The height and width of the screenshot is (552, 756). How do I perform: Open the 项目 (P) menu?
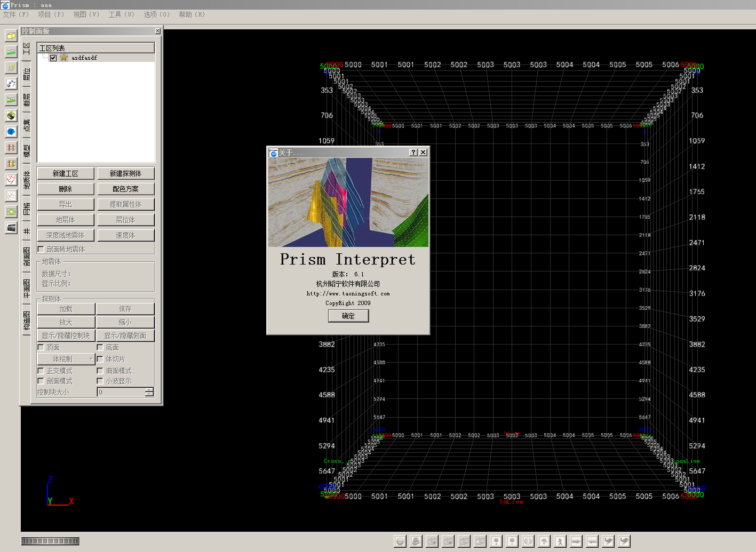pyautogui.click(x=51, y=14)
